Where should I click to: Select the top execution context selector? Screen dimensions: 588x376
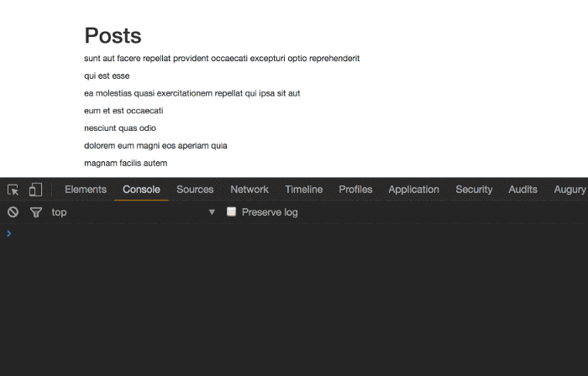tap(133, 212)
